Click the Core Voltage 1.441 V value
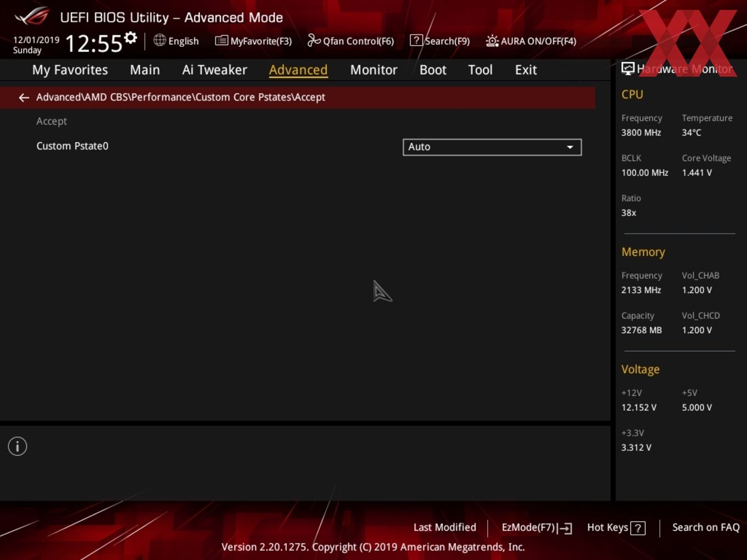This screenshot has width=747, height=560. tap(697, 172)
